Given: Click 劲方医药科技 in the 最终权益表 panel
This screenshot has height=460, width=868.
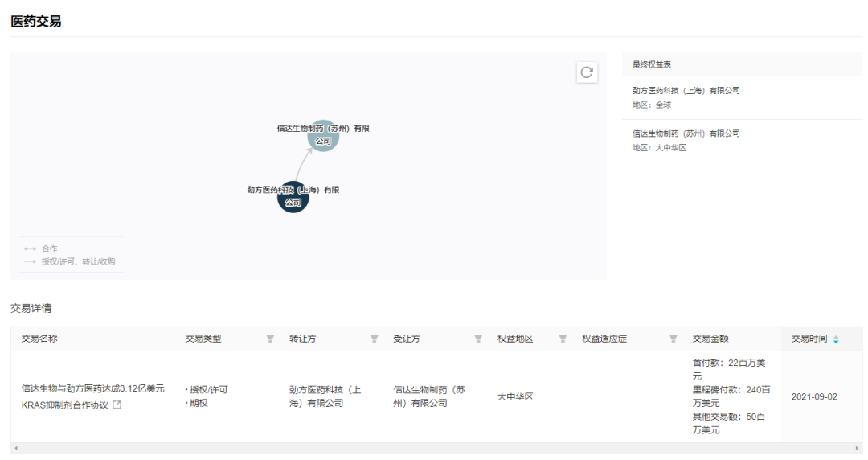Looking at the screenshot, I should pyautogui.click(x=686, y=90).
